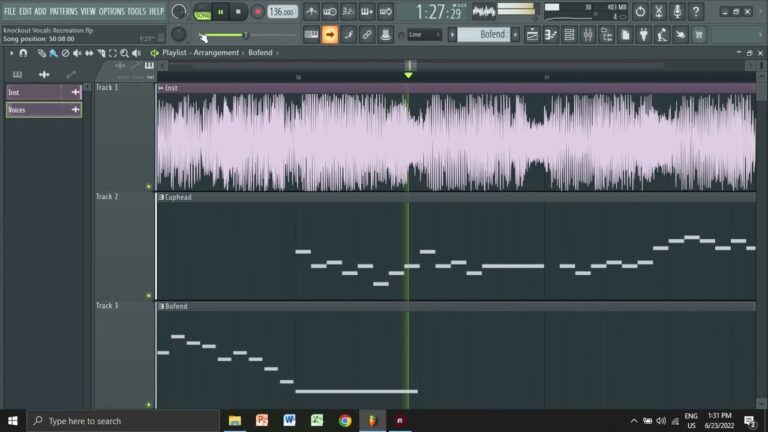Open the help question mark icon
Viewport: 768px width, 432px height.
(696, 11)
